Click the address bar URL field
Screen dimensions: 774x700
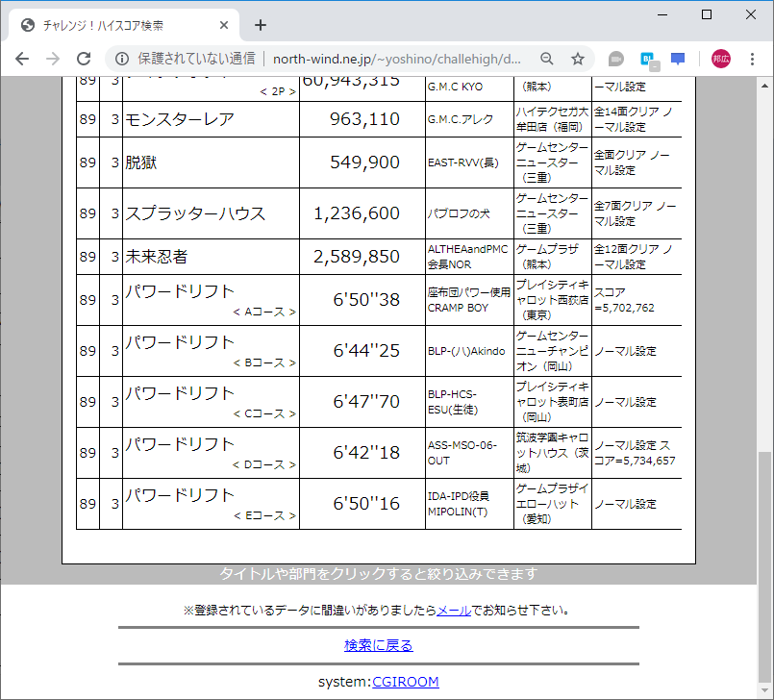click(396, 59)
